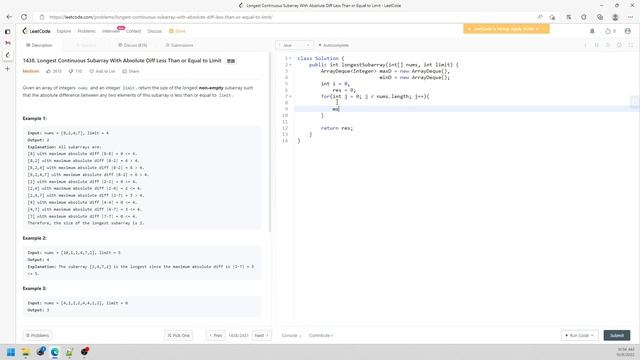Open the browser profile avatar

(x=615, y=17)
